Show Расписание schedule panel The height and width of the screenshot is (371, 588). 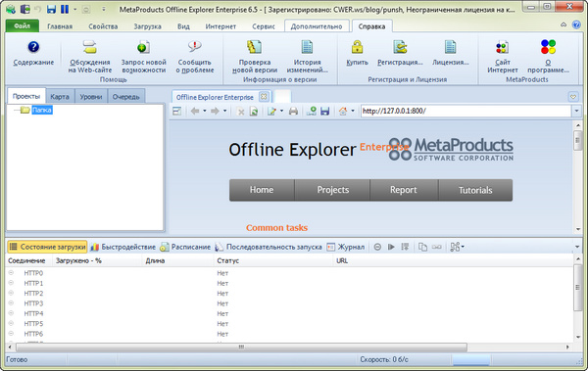185,247
